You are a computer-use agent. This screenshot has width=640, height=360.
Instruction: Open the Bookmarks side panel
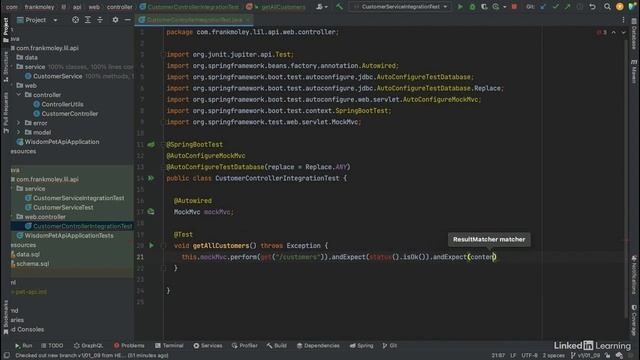[x=6, y=317]
